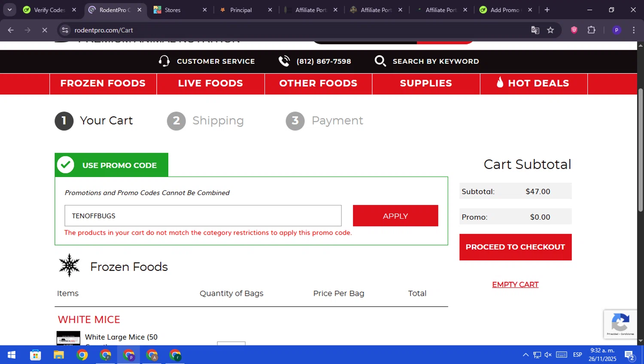Click the step 2 Shipping circle

[176, 121]
